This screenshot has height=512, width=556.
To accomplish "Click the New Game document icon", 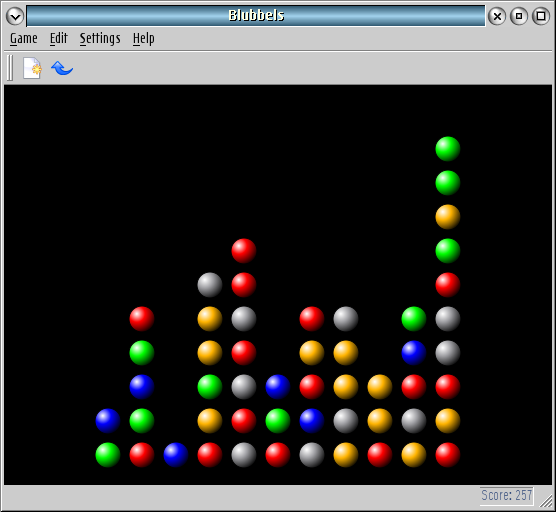I will [32, 68].
